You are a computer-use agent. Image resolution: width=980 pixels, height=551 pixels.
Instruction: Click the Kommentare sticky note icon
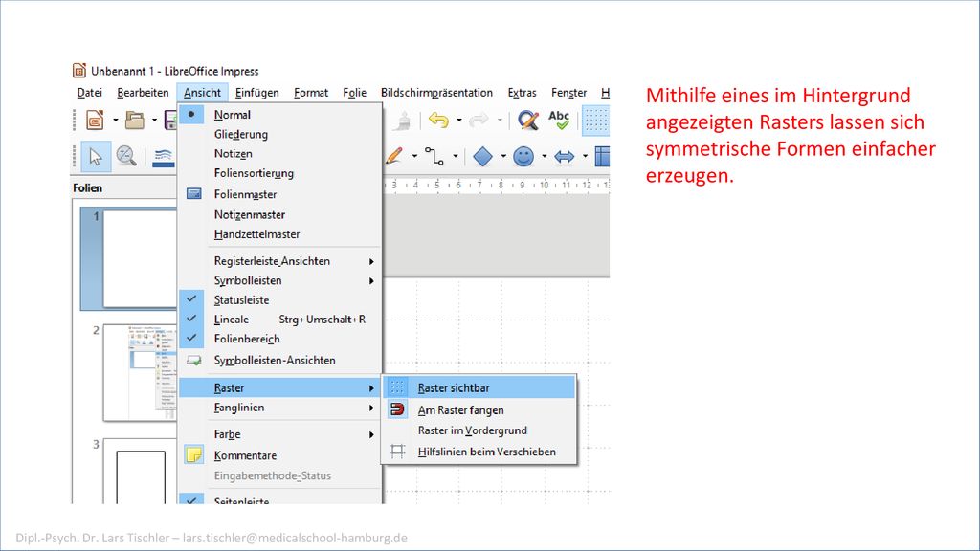click(x=193, y=454)
